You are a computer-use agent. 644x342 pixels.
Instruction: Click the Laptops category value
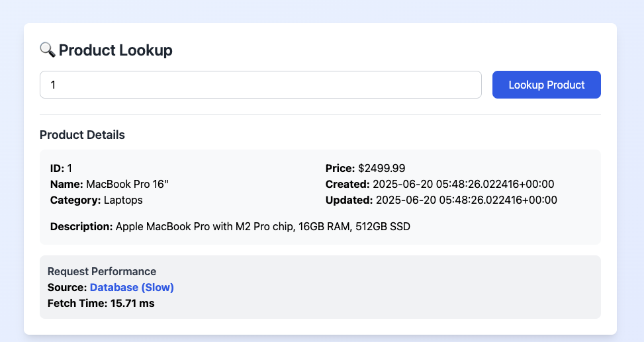(123, 200)
